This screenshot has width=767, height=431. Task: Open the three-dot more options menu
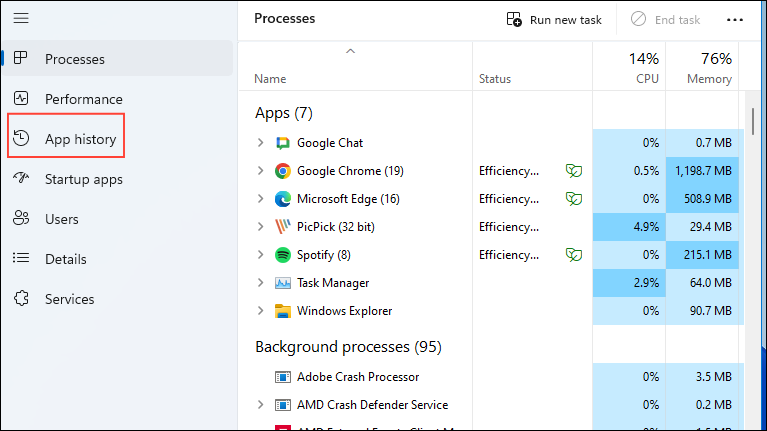tap(735, 19)
